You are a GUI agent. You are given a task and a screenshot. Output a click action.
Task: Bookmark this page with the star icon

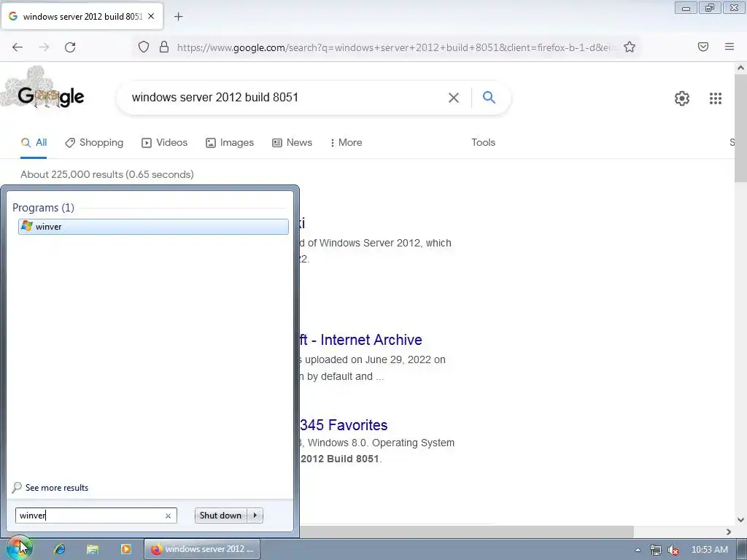[x=630, y=47]
